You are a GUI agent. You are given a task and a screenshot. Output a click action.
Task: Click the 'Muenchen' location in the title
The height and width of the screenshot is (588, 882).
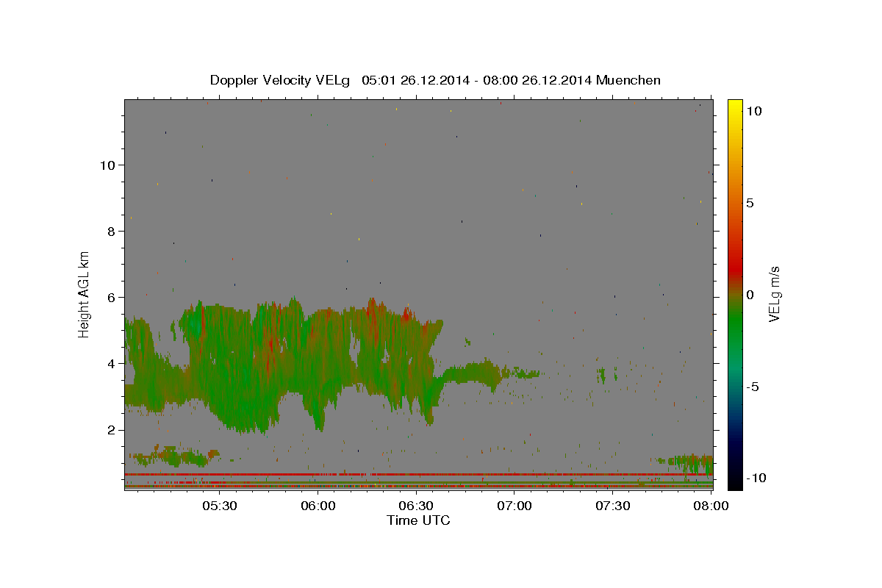point(628,80)
